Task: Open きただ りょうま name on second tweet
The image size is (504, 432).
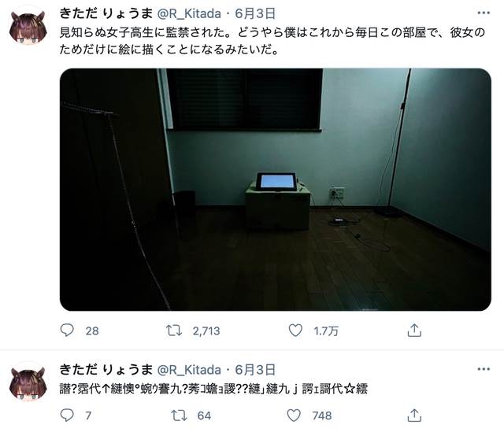Action: click(x=106, y=370)
